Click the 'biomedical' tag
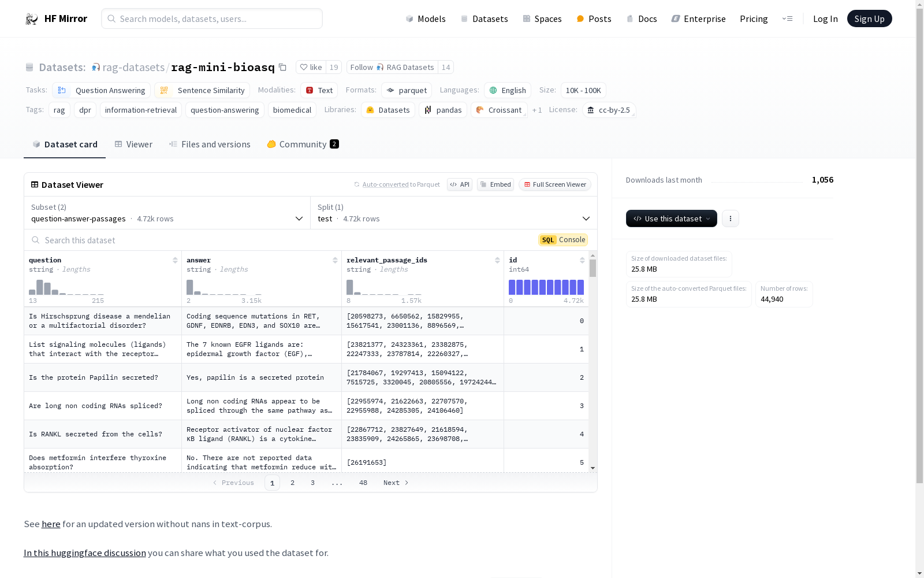The height and width of the screenshot is (578, 924). [292, 110]
